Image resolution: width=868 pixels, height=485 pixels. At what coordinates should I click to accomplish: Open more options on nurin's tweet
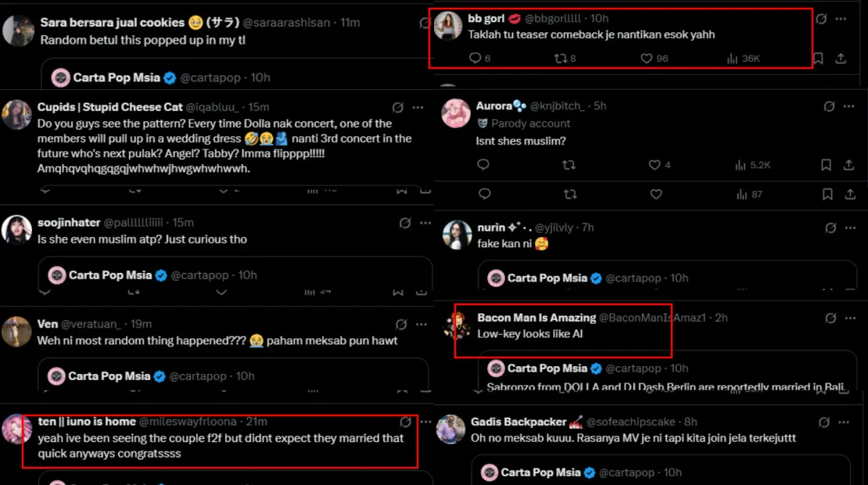coord(850,228)
